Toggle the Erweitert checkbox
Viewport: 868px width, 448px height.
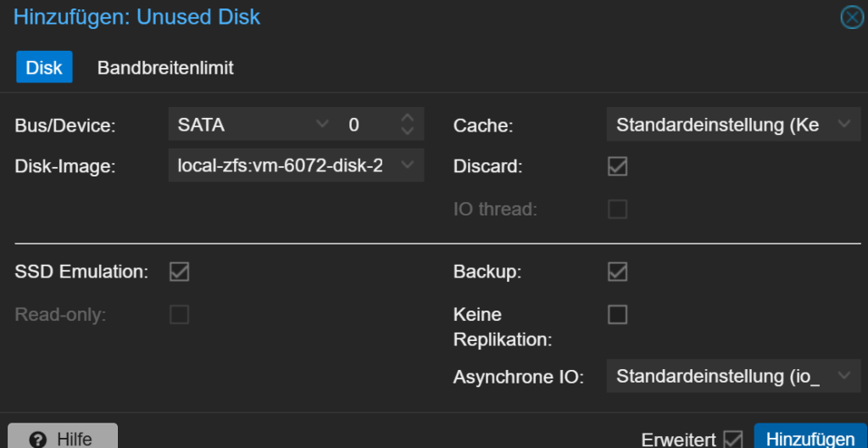pos(733,440)
